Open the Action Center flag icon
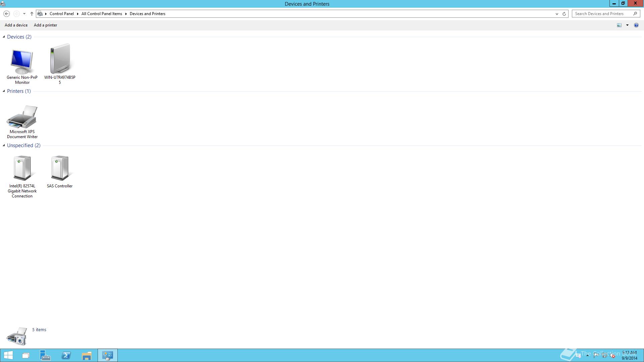The image size is (644, 362). coord(596,356)
